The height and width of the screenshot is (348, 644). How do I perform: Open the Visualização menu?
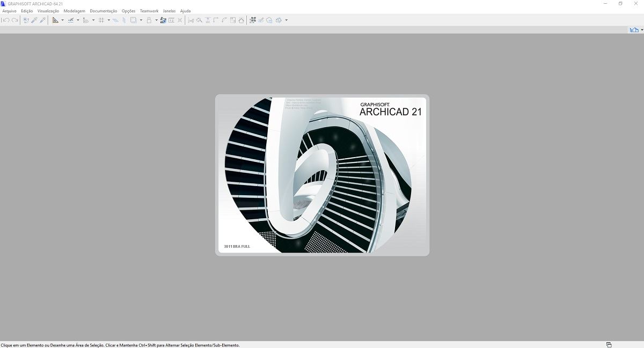(48, 11)
